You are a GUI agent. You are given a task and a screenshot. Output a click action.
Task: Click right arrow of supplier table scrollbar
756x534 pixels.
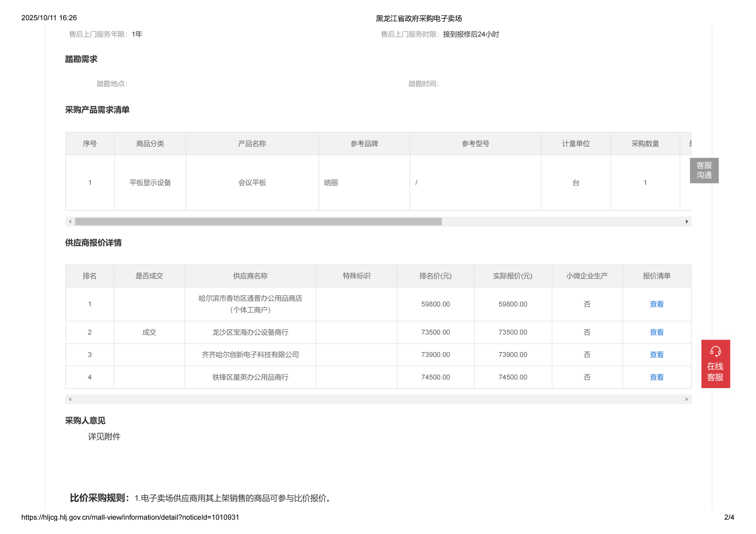(686, 399)
